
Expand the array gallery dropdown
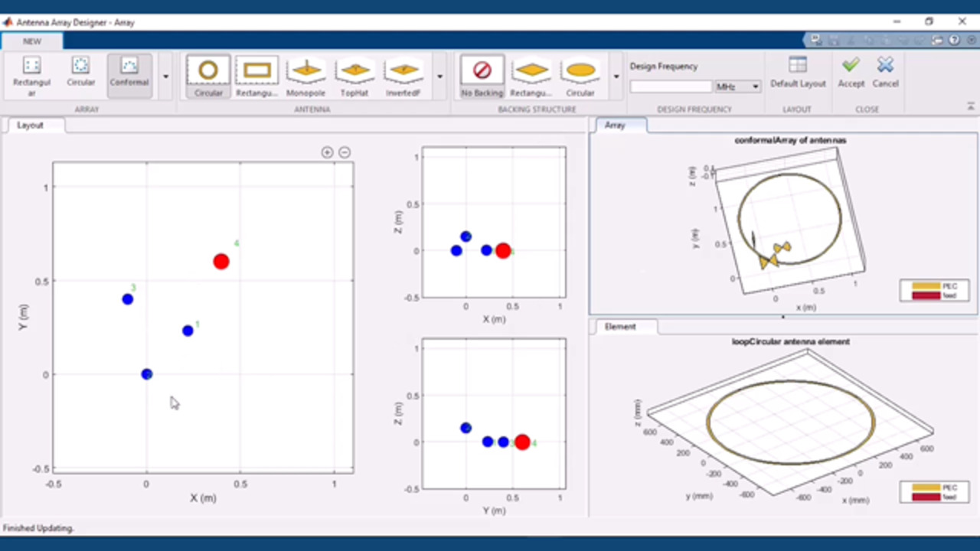pyautogui.click(x=166, y=77)
